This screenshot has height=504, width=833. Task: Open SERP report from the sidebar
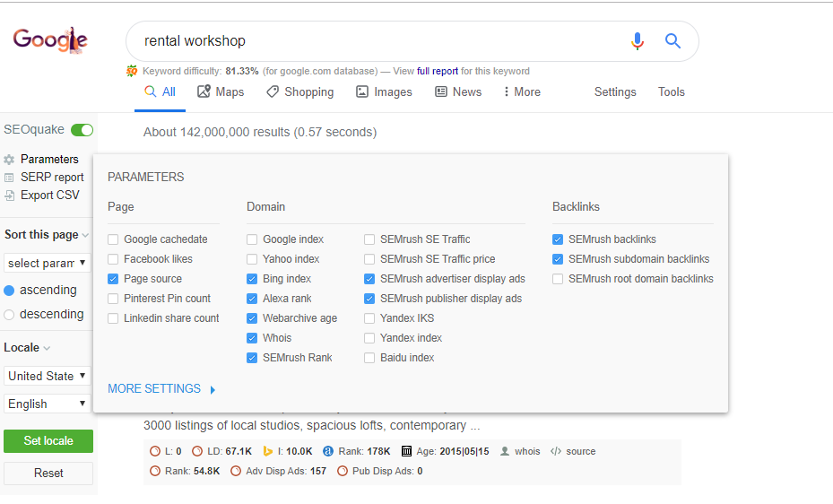pos(51,177)
